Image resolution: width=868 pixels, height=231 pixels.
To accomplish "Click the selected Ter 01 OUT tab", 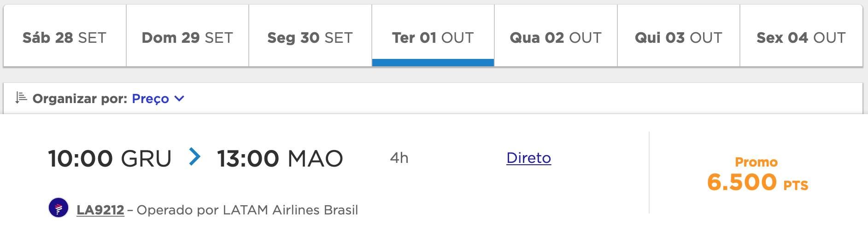I will (433, 37).
